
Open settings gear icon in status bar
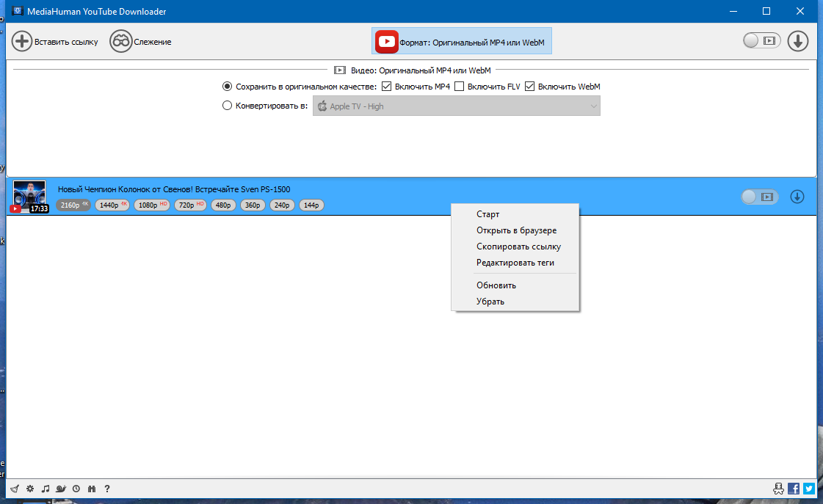30,489
